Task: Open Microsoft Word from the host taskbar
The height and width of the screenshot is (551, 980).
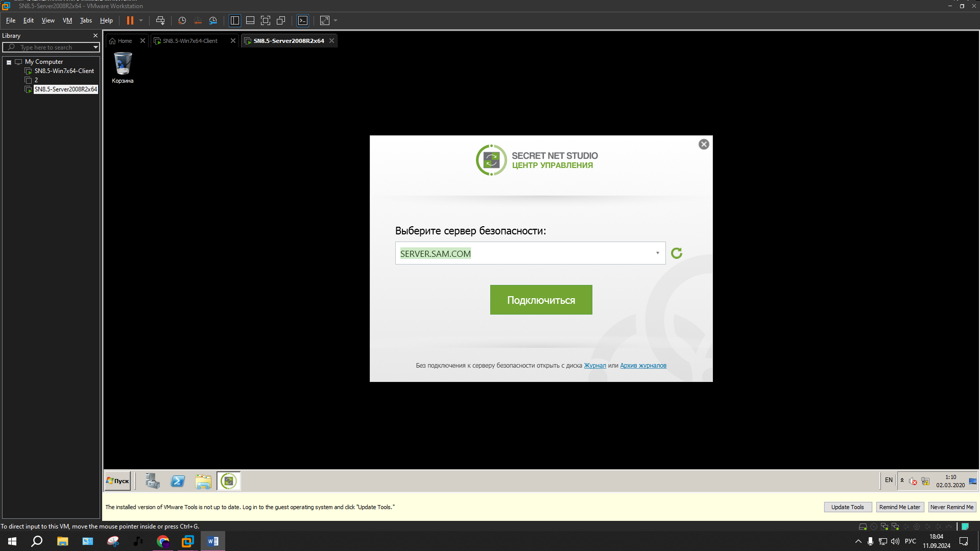Action: point(213,541)
